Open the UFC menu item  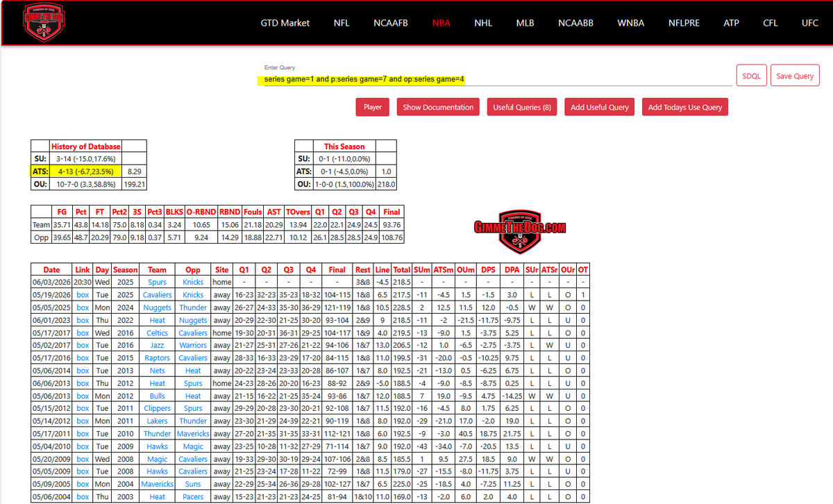pos(810,22)
